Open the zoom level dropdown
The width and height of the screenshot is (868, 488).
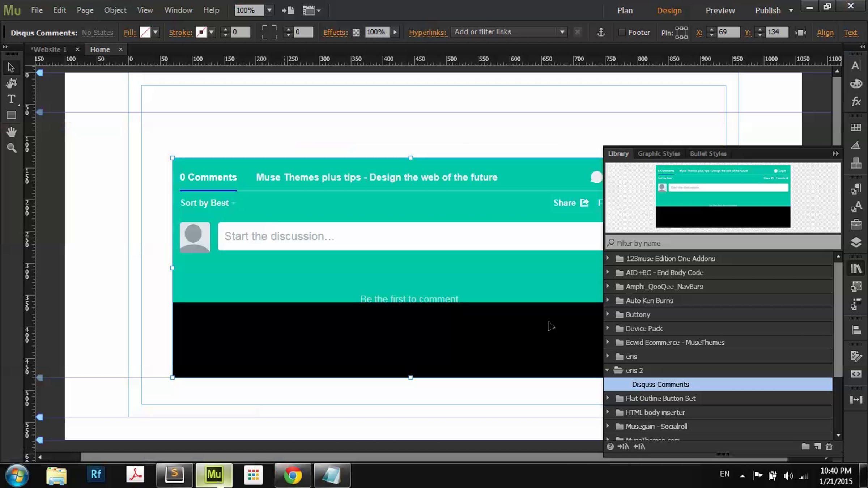click(x=269, y=10)
